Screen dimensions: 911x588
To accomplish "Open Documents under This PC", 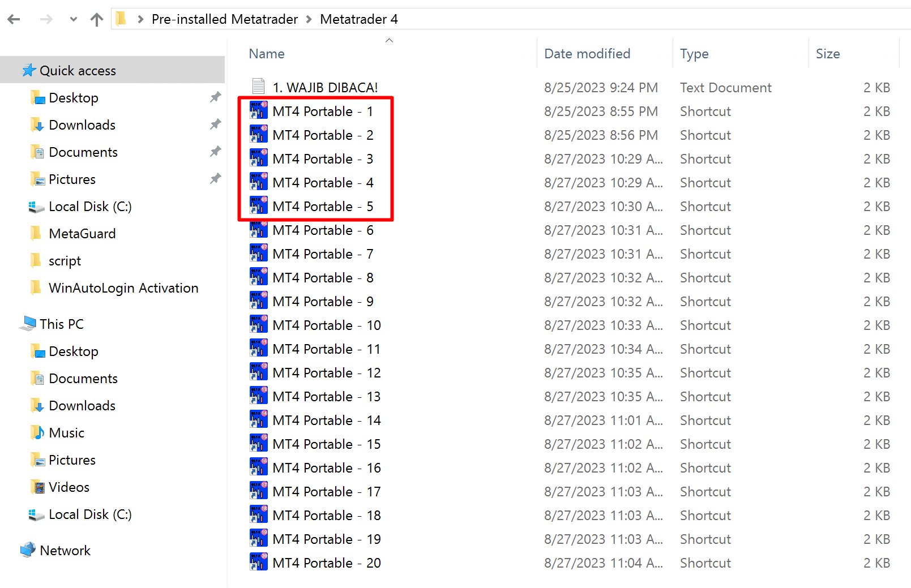I will click(83, 379).
